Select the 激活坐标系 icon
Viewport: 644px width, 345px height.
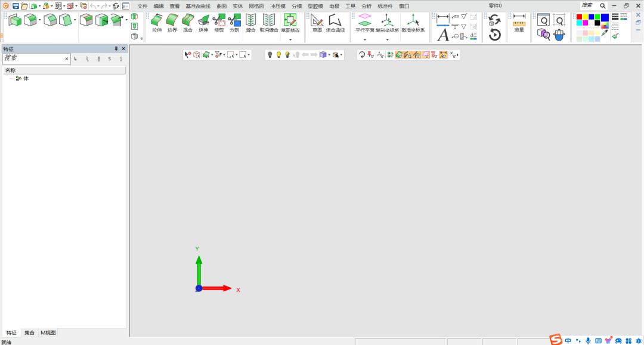coord(413,23)
